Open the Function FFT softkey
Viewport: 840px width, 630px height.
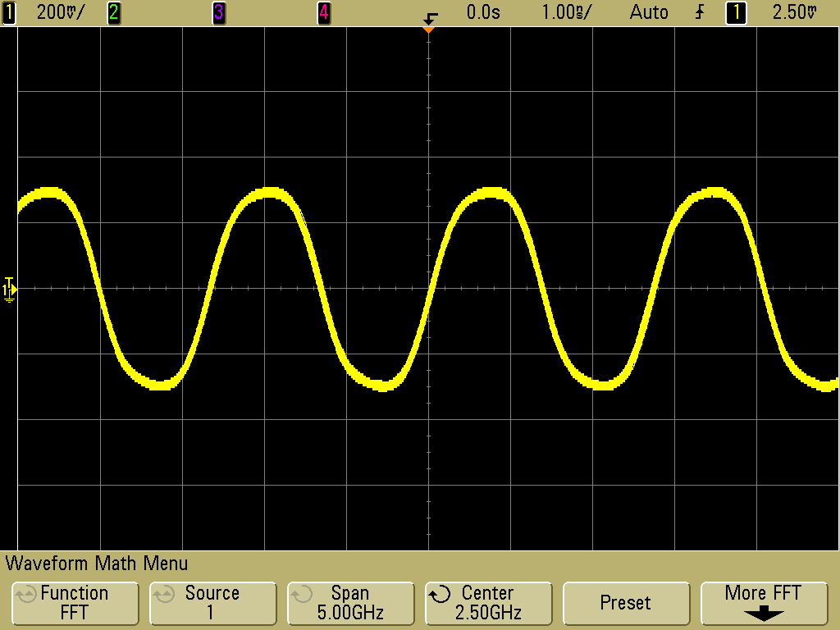click(75, 603)
